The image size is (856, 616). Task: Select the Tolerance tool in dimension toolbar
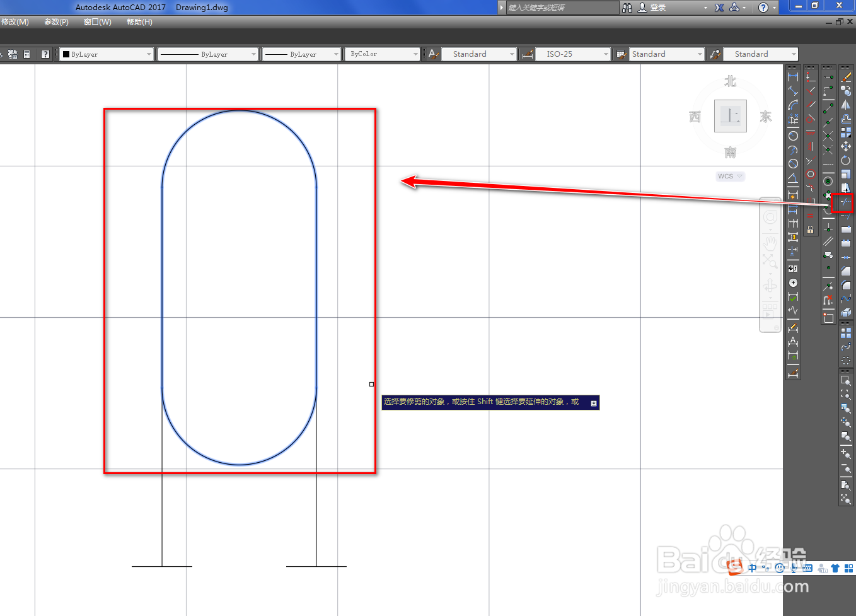click(x=793, y=267)
